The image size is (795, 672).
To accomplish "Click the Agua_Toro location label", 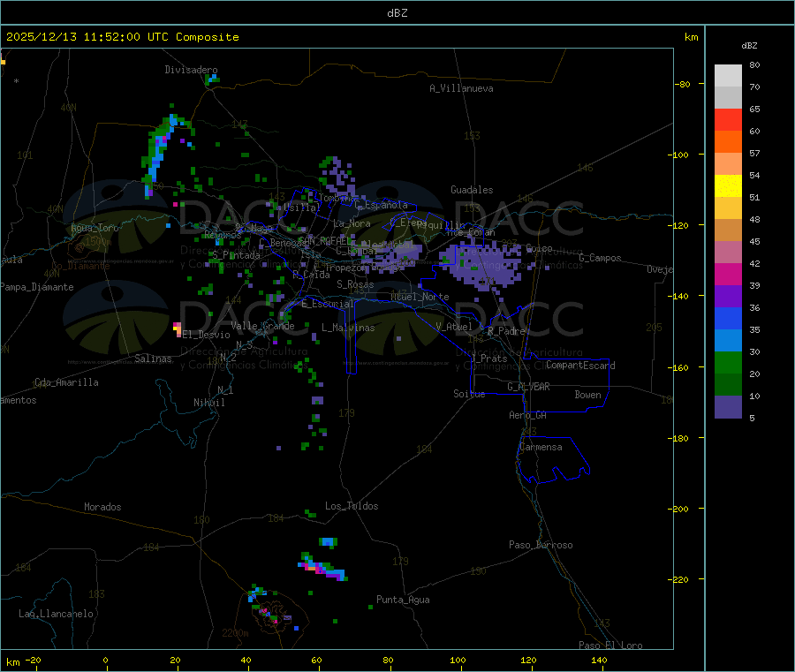I will 95,228.
